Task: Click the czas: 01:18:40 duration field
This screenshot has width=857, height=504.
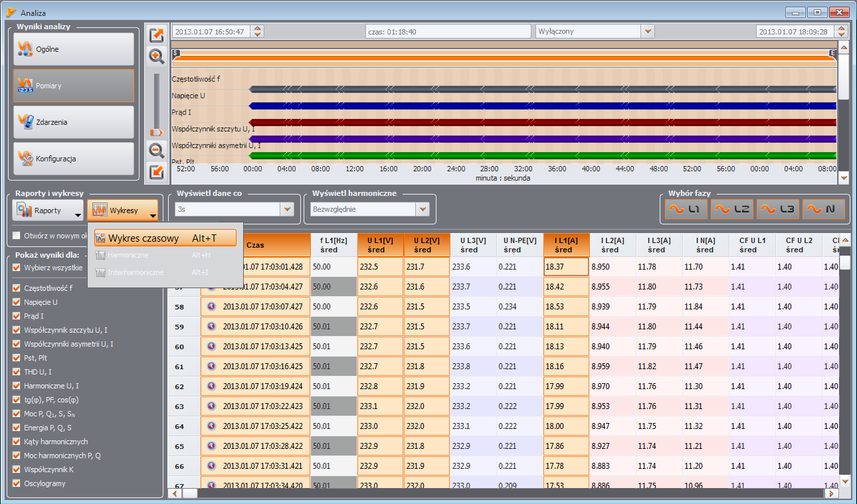Action: (448, 31)
